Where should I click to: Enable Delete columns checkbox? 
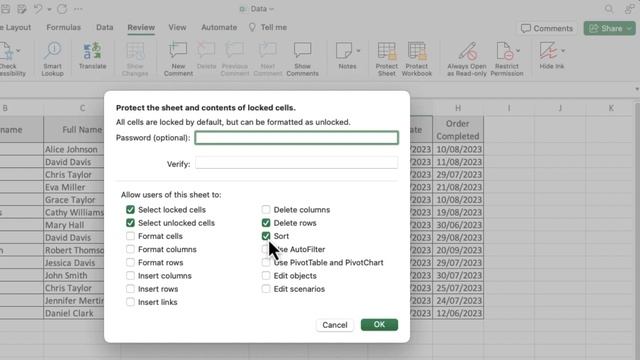[266, 210]
